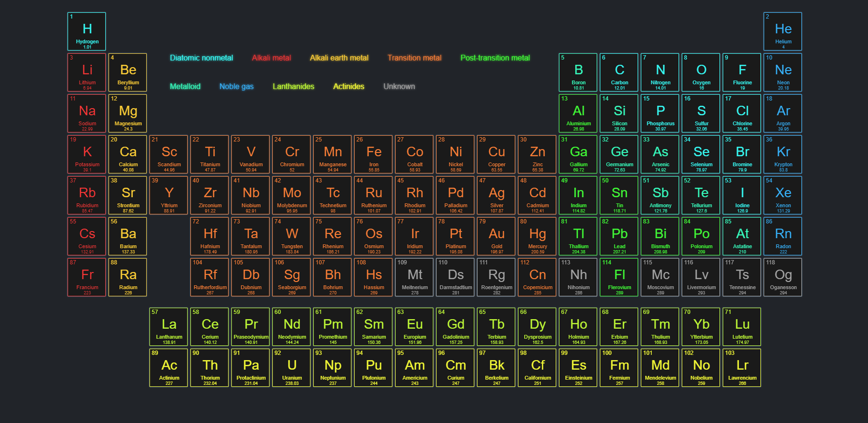Click the Mendelevium element tile
The height and width of the screenshot is (423, 868).
(660, 368)
